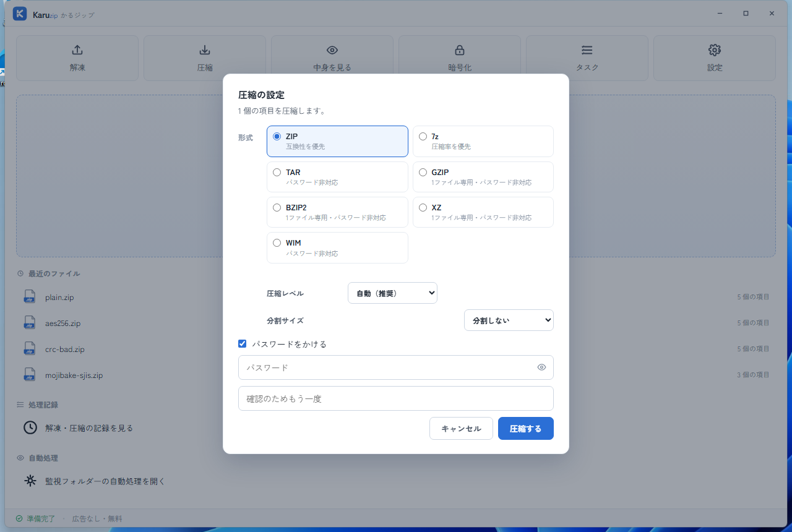Focus the 確認のためもう一度 input field
Image resolution: width=792 pixels, height=532 pixels.
click(x=396, y=398)
